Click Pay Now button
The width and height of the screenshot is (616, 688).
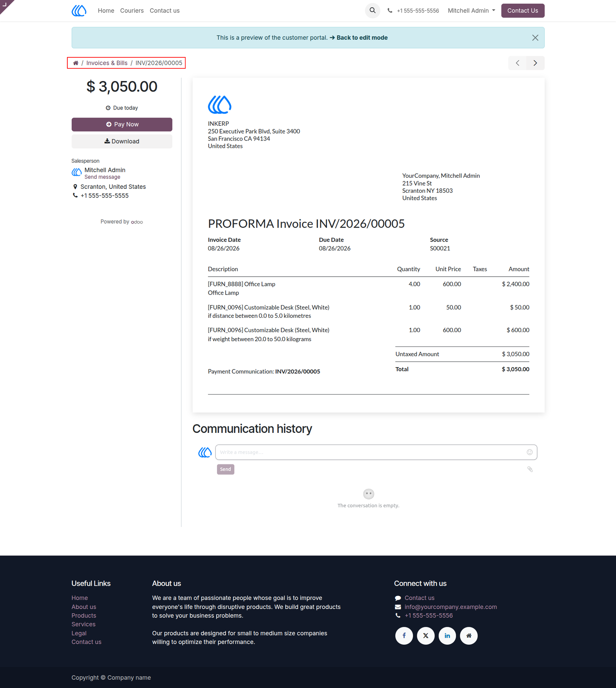coord(122,124)
